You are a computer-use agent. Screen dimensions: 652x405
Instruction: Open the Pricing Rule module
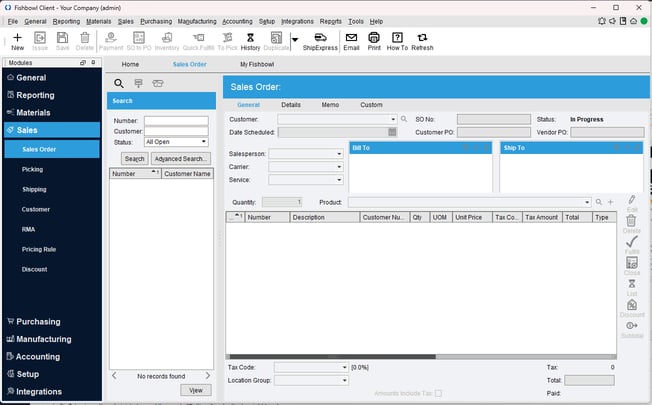pos(39,249)
